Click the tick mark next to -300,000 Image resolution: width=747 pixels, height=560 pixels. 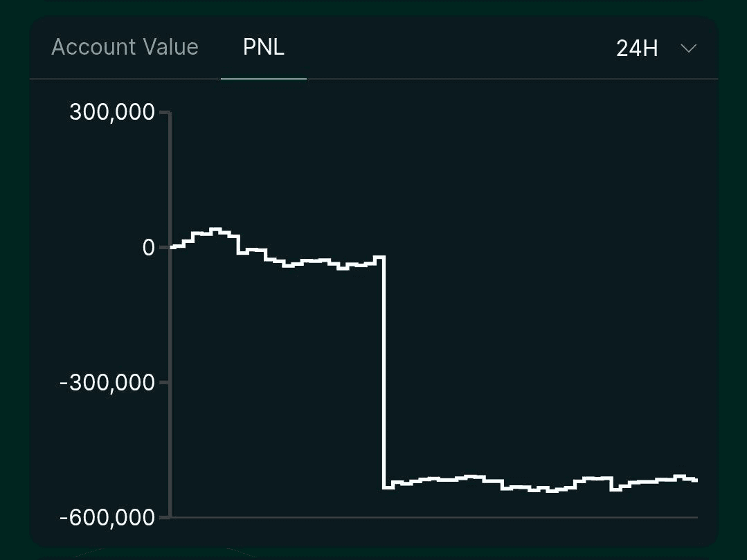[164, 382]
